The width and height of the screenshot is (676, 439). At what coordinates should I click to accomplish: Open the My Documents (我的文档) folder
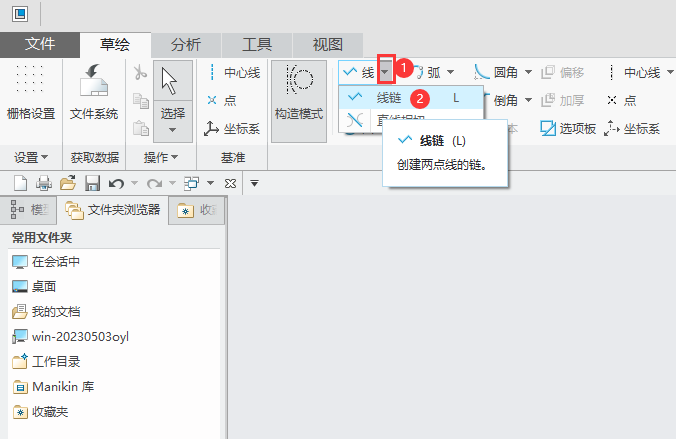tap(46, 311)
